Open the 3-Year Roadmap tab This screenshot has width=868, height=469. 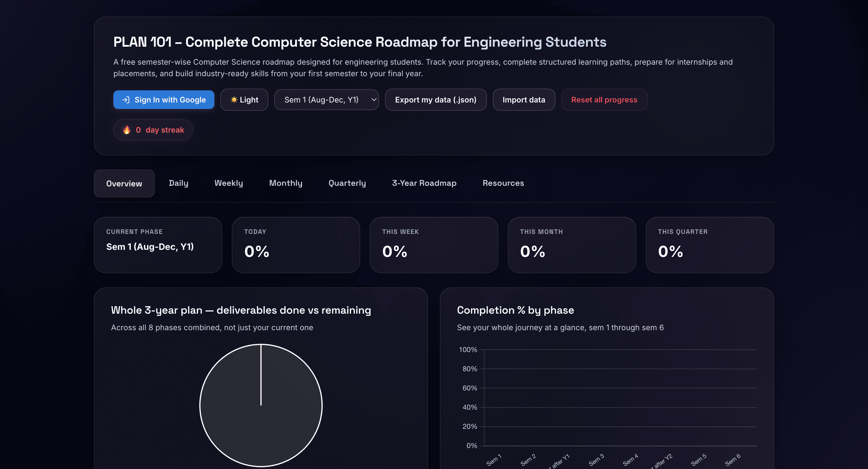pyautogui.click(x=424, y=183)
